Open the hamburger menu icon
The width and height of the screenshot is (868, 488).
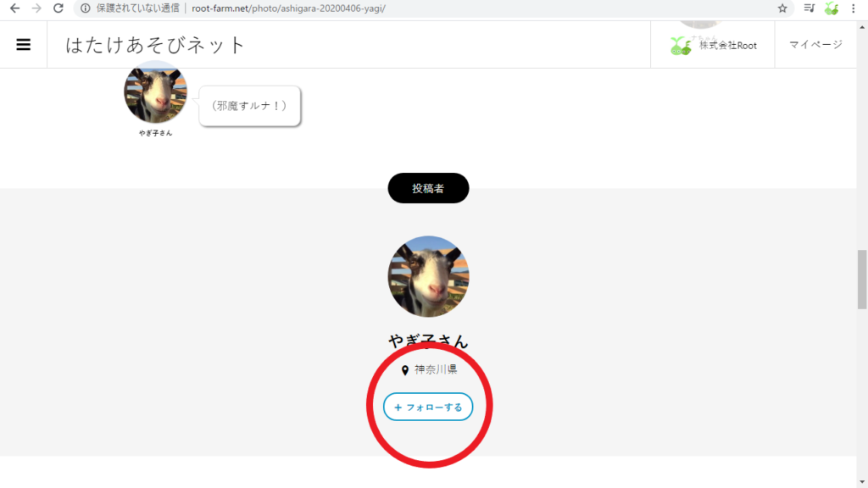[x=23, y=45]
